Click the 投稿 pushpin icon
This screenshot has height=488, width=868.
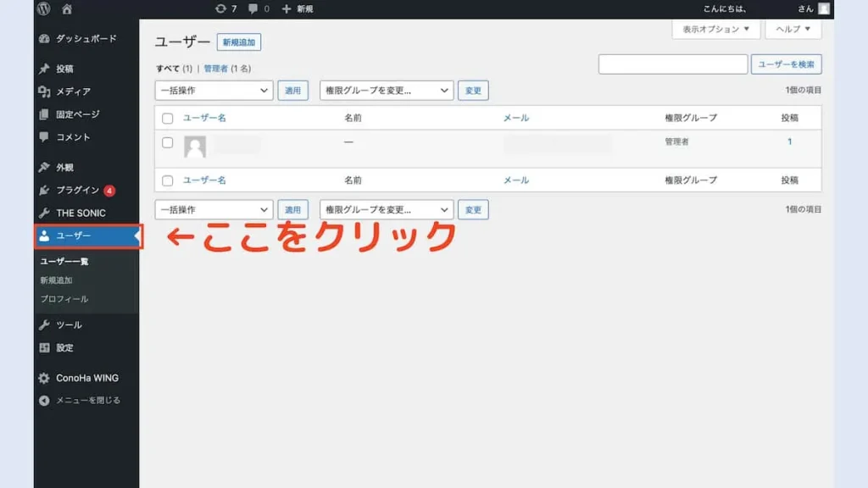[x=44, y=69]
